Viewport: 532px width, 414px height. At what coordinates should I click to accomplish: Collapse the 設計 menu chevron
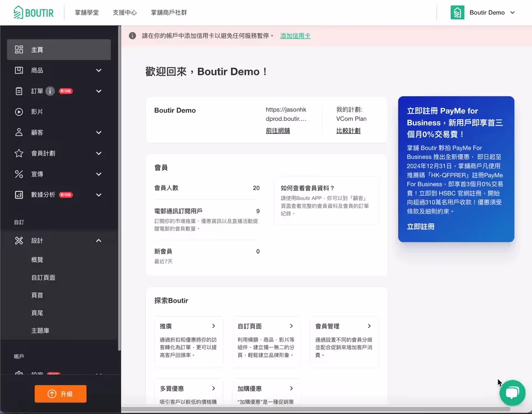[x=99, y=241]
